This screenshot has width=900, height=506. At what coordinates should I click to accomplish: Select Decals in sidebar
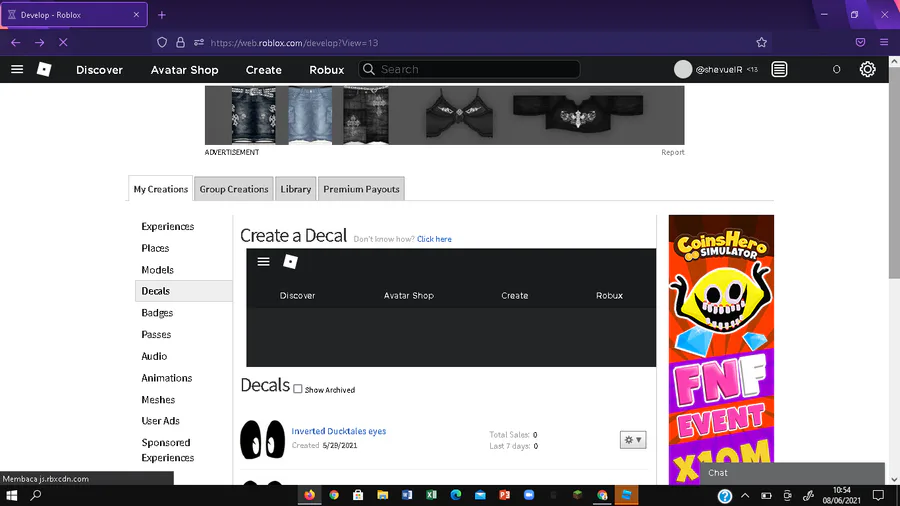[x=184, y=291]
